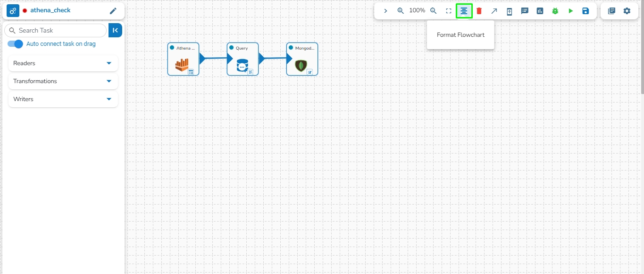Click the green bug debug icon
The width and height of the screenshot is (644, 274).
(x=555, y=11)
